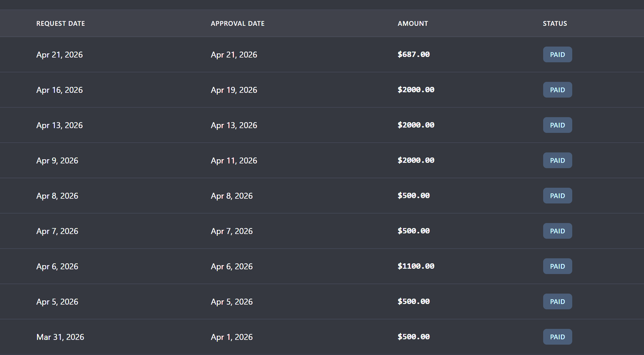Select $2000.00 amount in Apr 16 request row
The image size is (644, 355).
pos(416,90)
